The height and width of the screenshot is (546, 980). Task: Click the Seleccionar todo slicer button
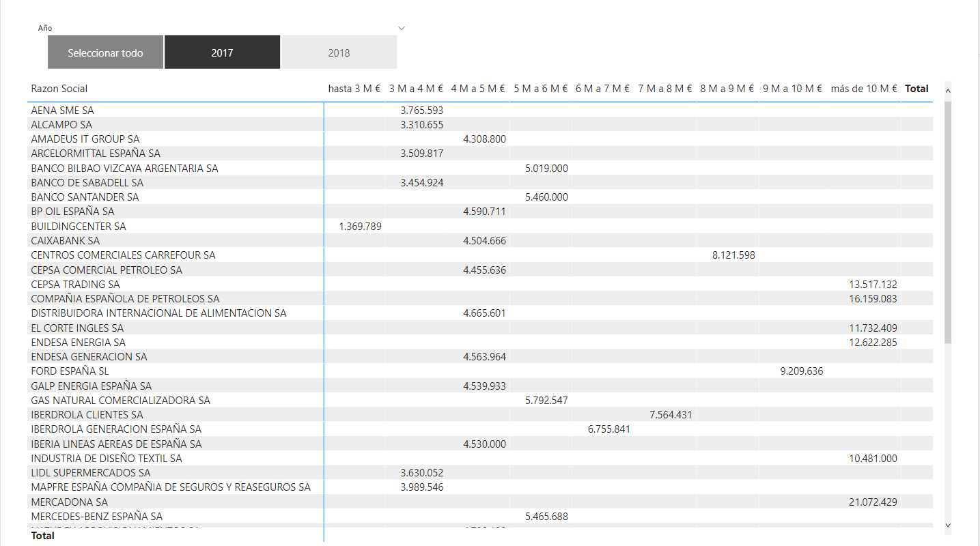[x=106, y=53]
